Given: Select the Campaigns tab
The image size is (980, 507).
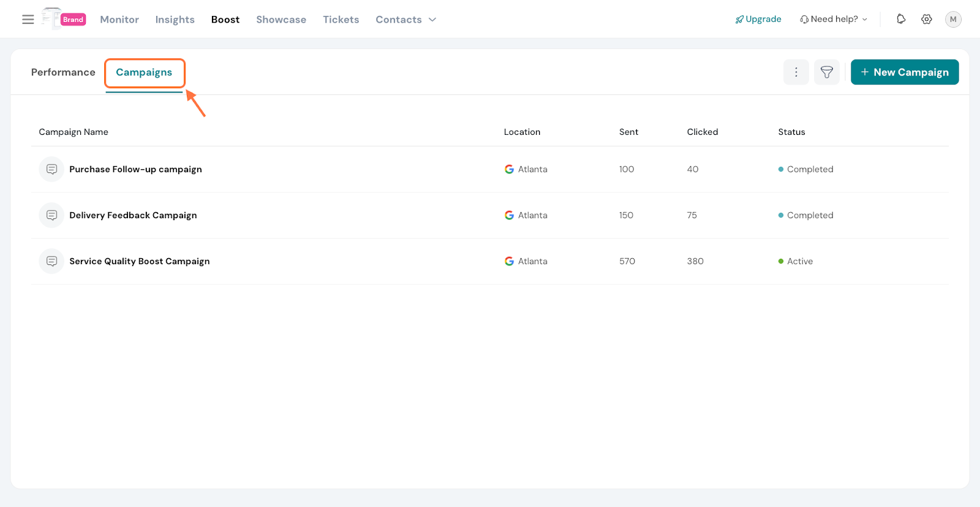Looking at the screenshot, I should [144, 72].
